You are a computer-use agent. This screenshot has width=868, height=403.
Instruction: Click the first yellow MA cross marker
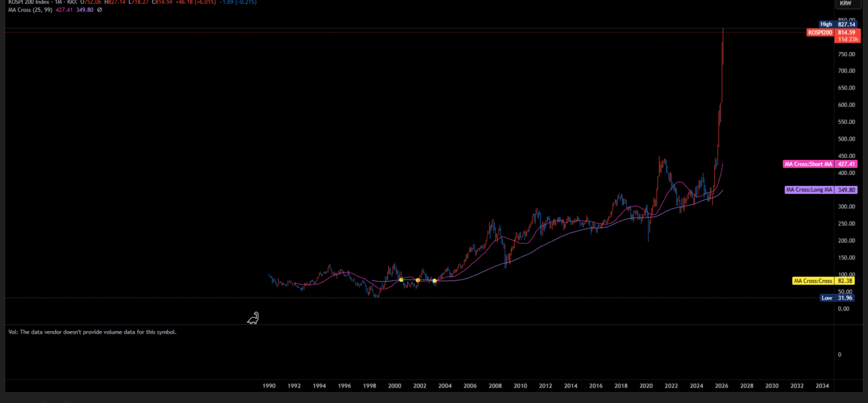tap(401, 280)
